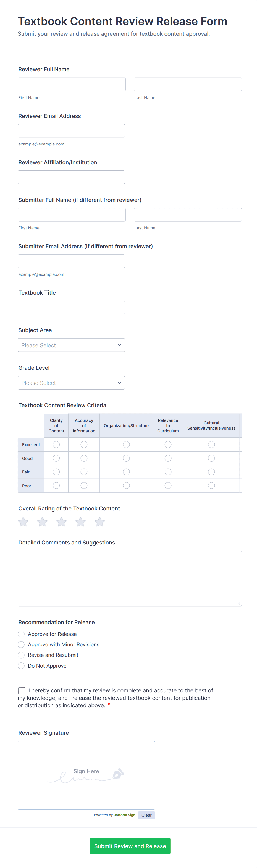Select the second rating star
Viewport: 257px width, 868px height.
click(43, 522)
